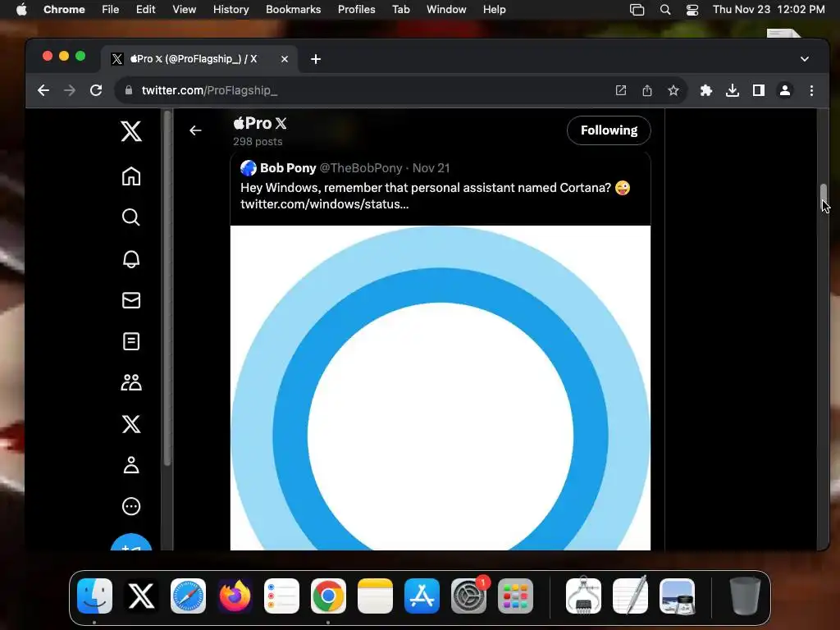The height and width of the screenshot is (630, 840).
Task: Open Finder from the Dock
Action: tap(95, 596)
